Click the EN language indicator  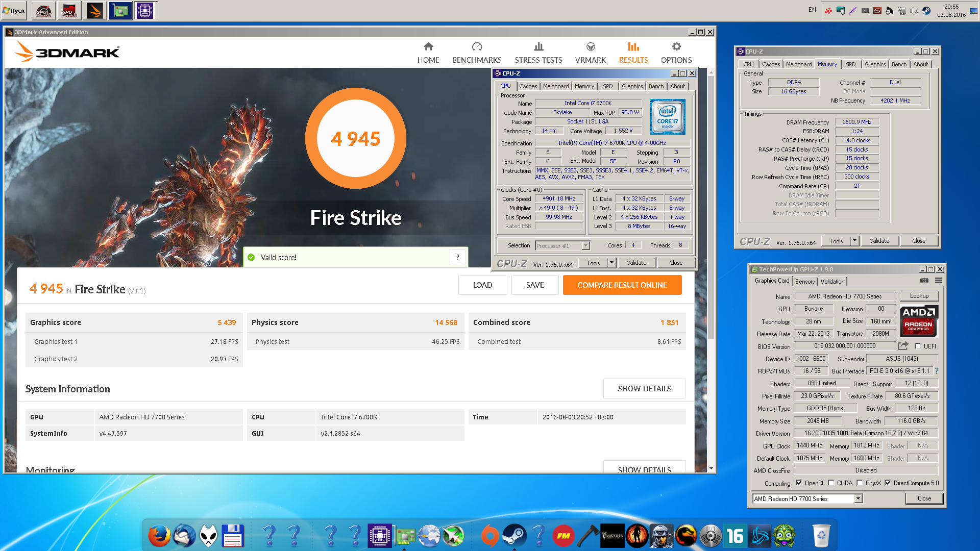pos(812,10)
